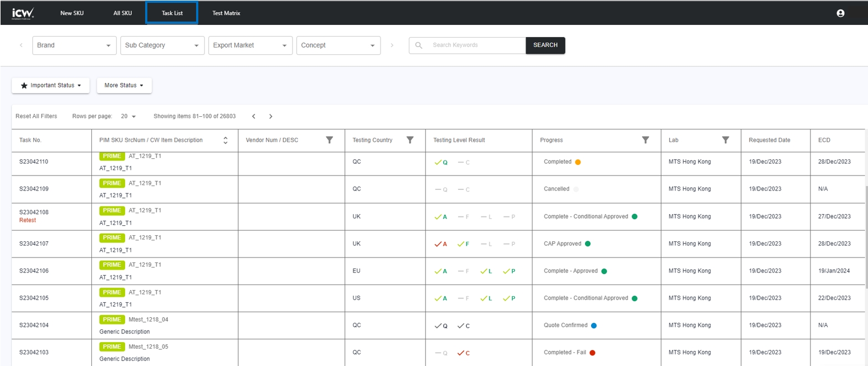Open the Important Status star menu
The image size is (868, 366).
pos(50,86)
